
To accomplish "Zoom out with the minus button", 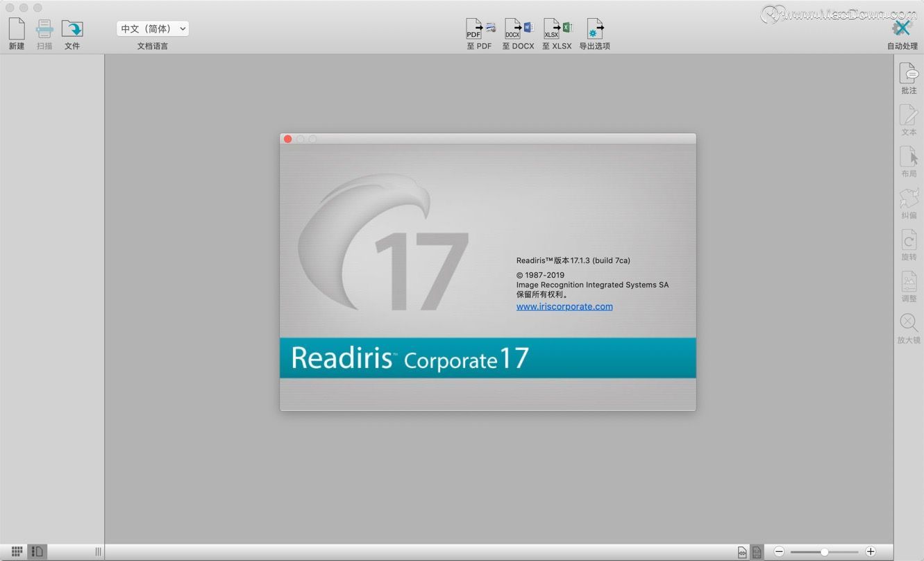I will pos(779,551).
